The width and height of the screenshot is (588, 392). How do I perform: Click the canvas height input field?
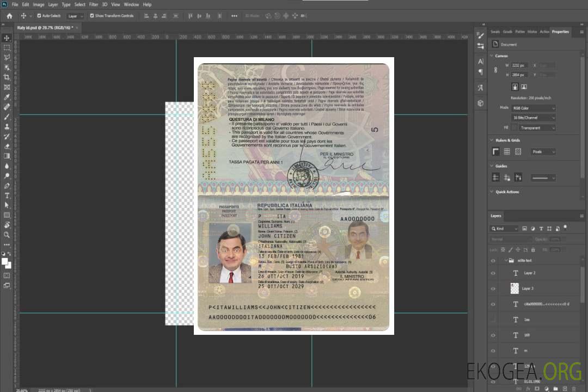click(x=519, y=75)
